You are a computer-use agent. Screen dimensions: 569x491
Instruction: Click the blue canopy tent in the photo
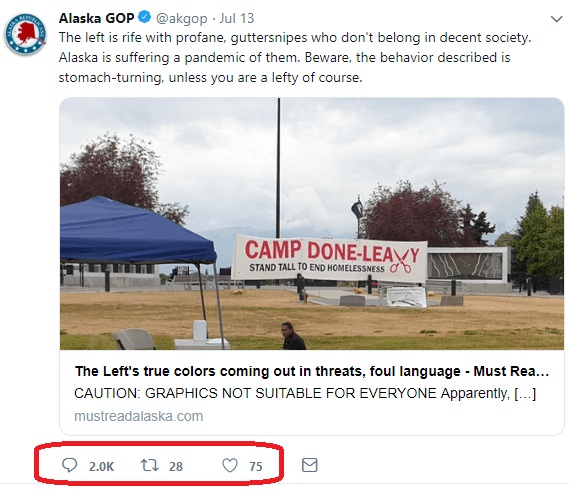[x=138, y=232]
